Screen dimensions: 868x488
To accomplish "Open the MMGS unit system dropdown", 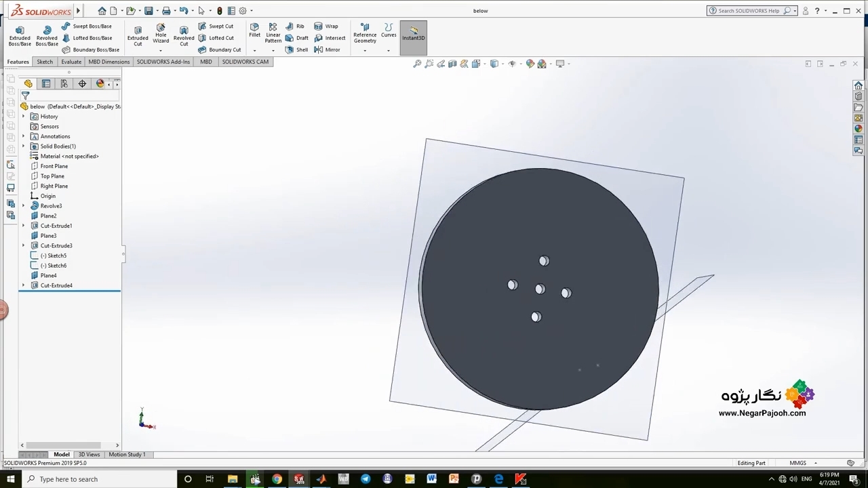I will 815,463.
